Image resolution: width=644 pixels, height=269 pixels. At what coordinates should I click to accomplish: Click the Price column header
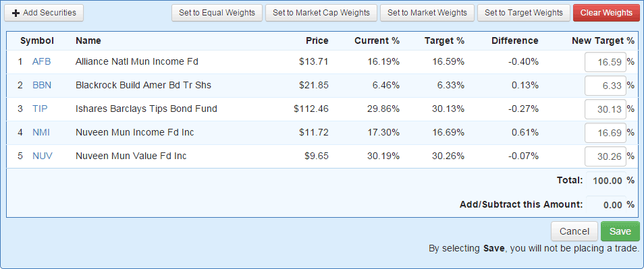(x=317, y=40)
